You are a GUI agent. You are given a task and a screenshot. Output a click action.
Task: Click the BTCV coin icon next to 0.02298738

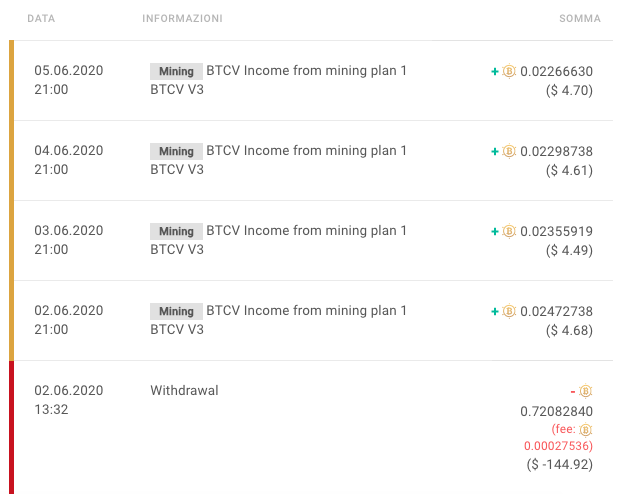point(509,151)
